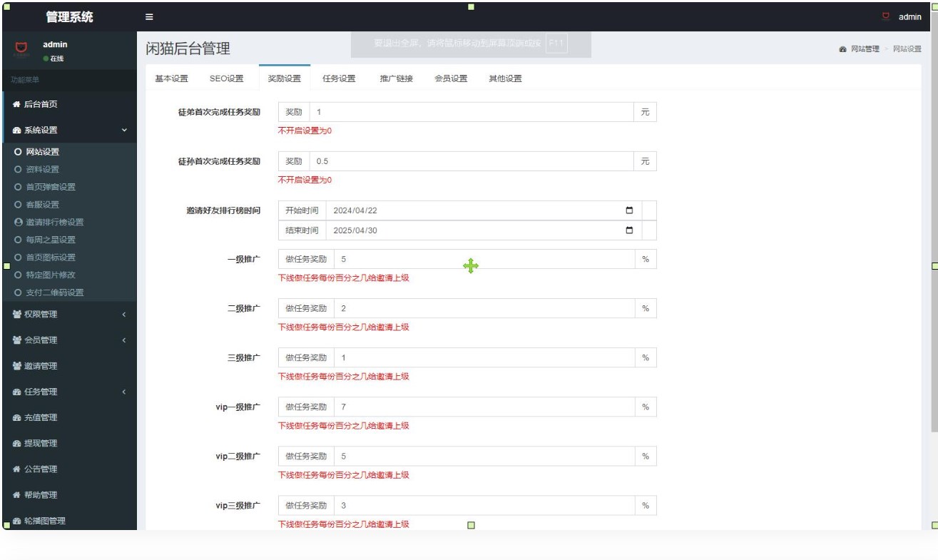Click the 任务管理 dashboard icon
938x560 pixels.
coord(17,392)
